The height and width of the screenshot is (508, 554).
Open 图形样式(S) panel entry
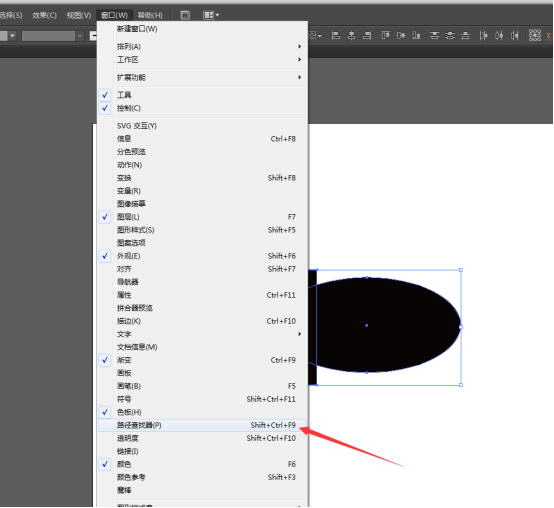click(x=203, y=230)
